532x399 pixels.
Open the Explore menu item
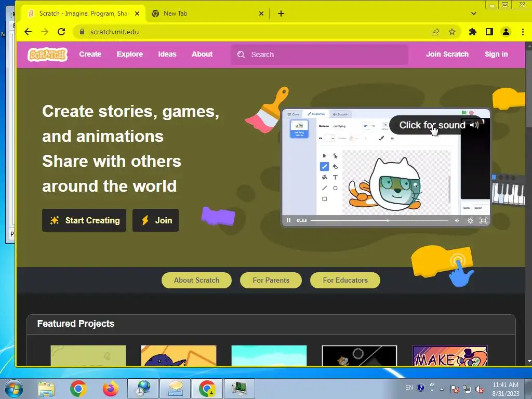(x=129, y=54)
